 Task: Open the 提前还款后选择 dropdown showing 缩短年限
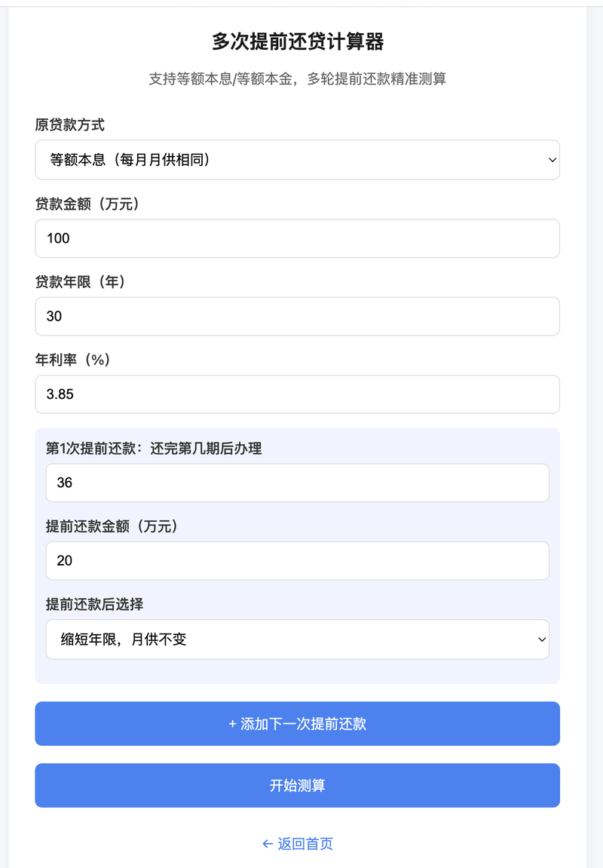(x=297, y=639)
